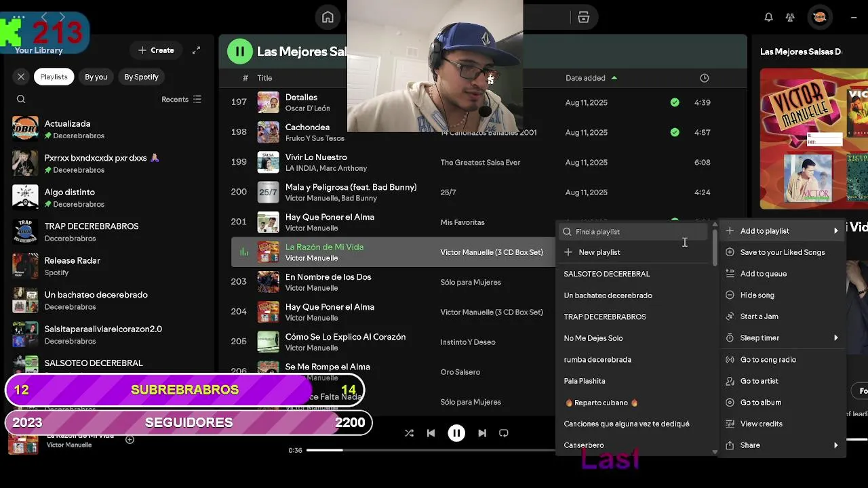Choose Start a Jam
Image resolution: width=868 pixels, height=488 pixels.
(783, 317)
